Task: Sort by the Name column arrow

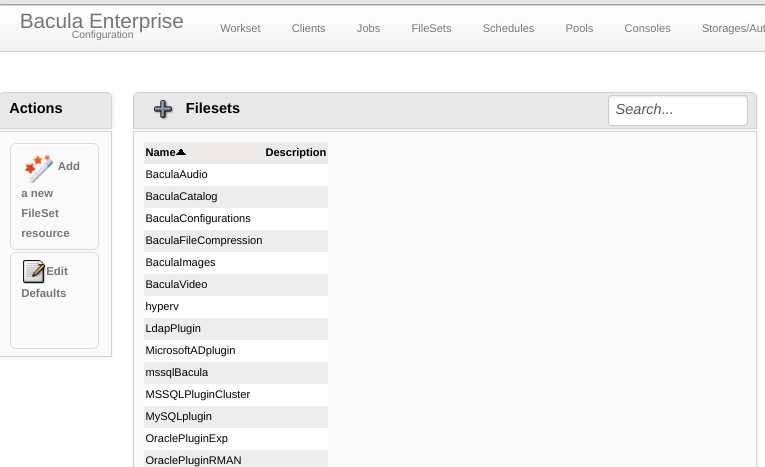Action: 181,152
